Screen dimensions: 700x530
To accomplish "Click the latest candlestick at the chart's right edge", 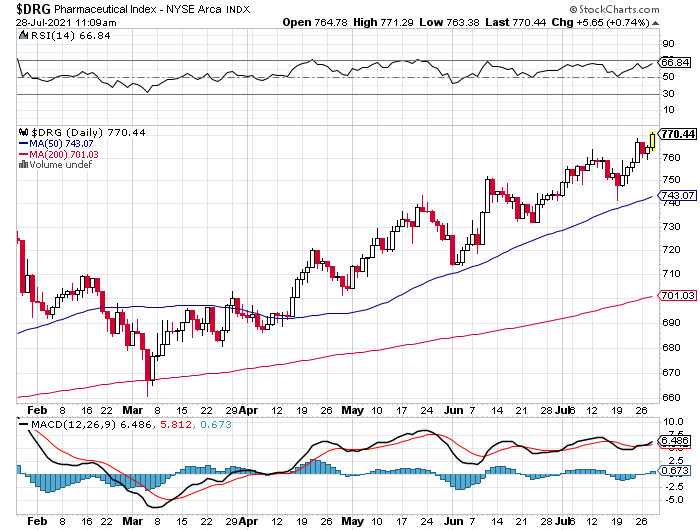I will click(652, 140).
